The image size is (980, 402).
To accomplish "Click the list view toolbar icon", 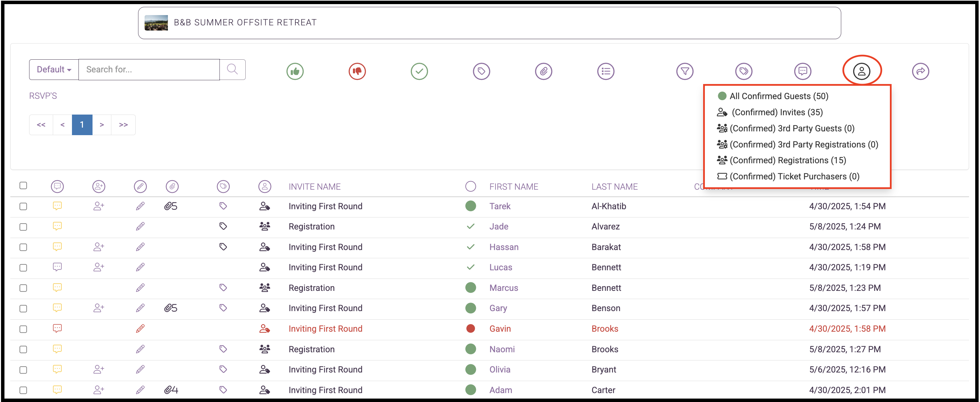I will [x=606, y=71].
